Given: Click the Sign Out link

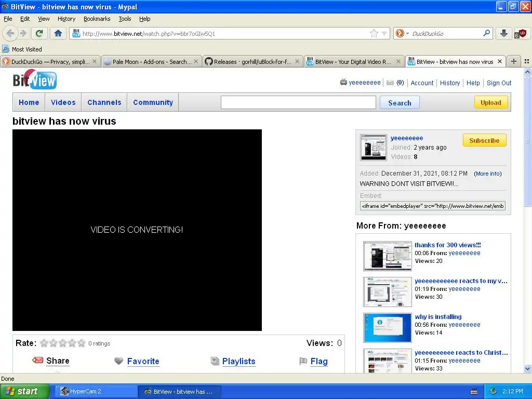Looking at the screenshot, I should 499,83.
